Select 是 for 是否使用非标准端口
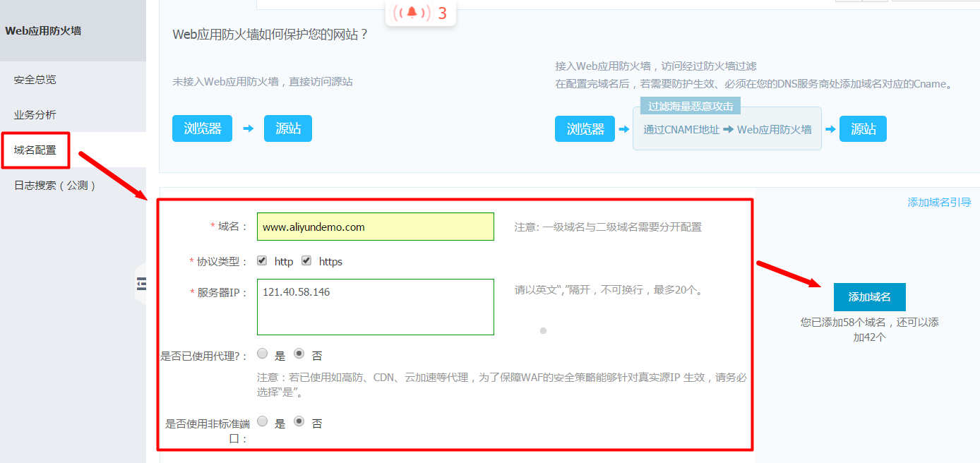 (x=263, y=421)
